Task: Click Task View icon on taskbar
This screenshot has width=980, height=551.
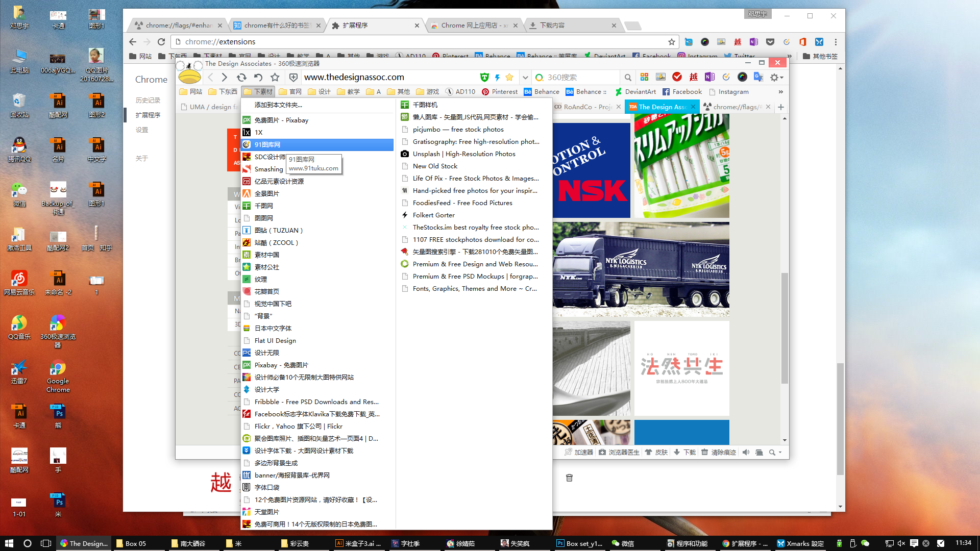Action: tap(46, 543)
